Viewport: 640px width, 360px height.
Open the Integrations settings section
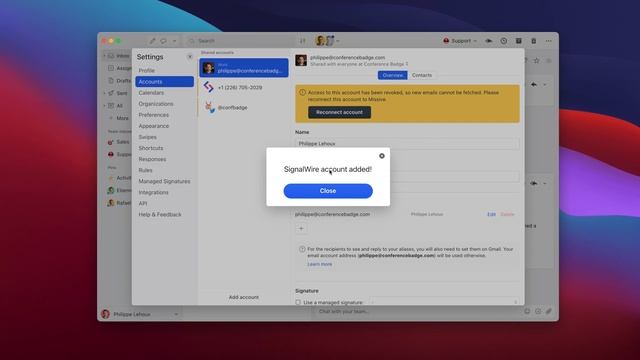(153, 192)
